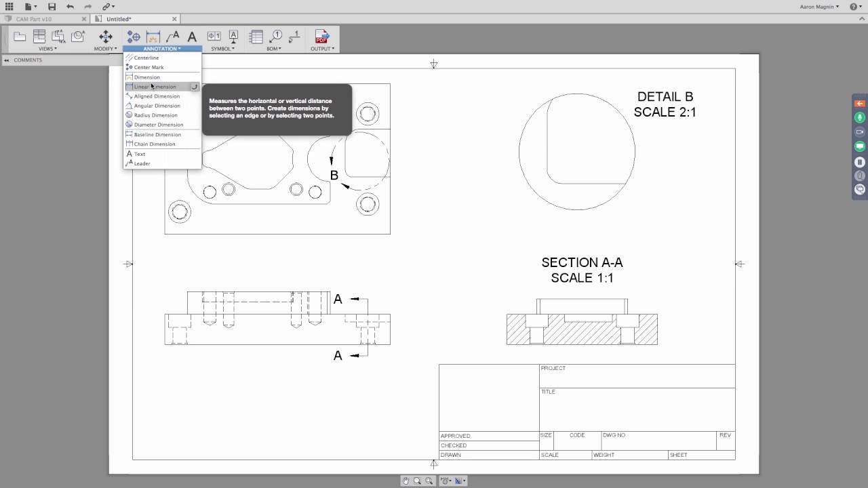Activate the Pan hand tool
This screenshot has width=868, height=488.
click(x=406, y=481)
